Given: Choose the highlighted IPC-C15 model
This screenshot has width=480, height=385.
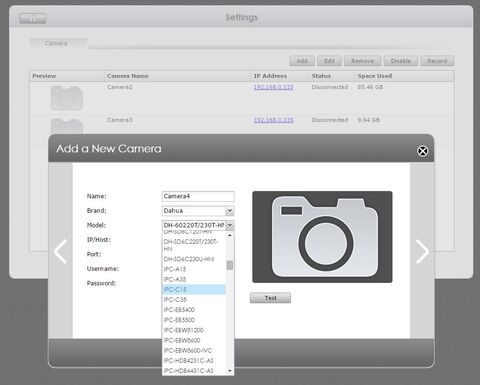Looking at the screenshot, I should 194,289.
